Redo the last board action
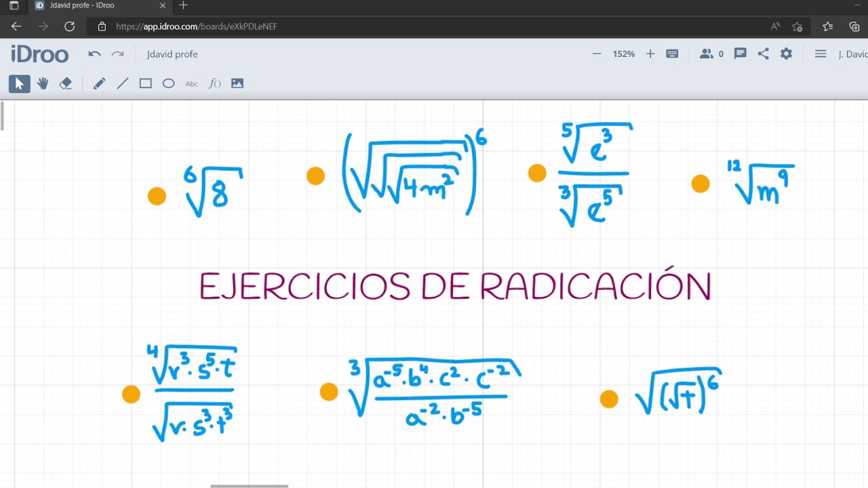 tap(118, 54)
